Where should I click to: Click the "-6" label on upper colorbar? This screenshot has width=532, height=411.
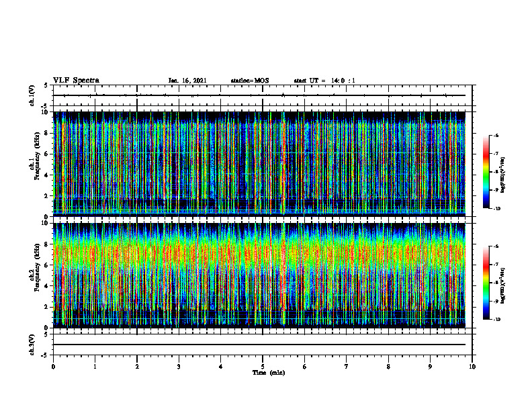(x=496, y=135)
